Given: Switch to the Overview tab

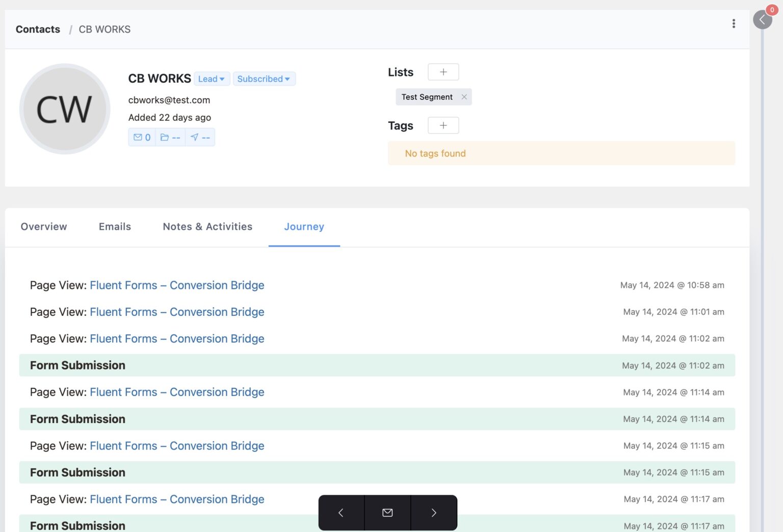Looking at the screenshot, I should pyautogui.click(x=44, y=227).
